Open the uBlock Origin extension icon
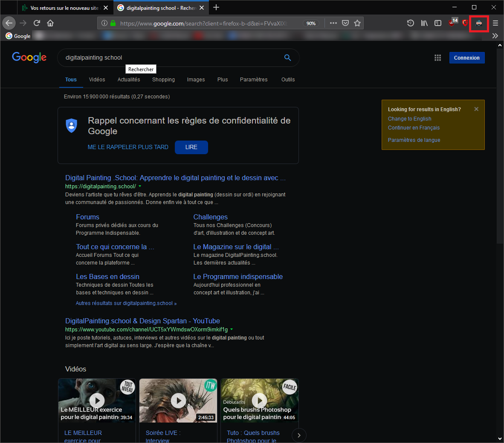 (x=451, y=23)
